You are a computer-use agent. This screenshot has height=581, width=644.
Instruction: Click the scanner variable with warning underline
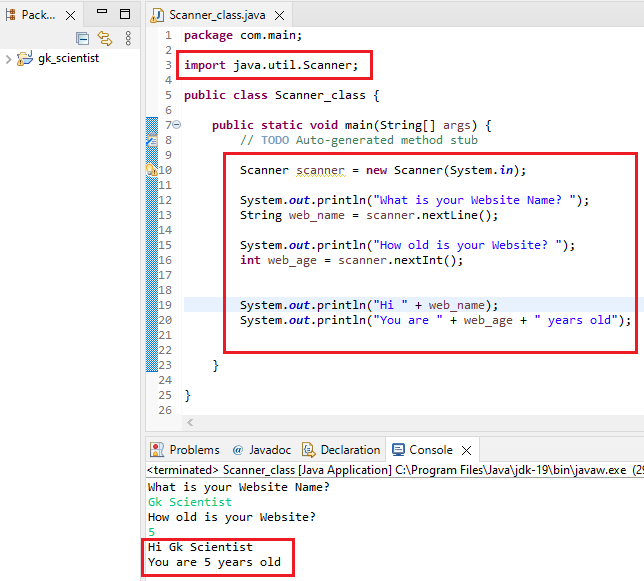[x=320, y=170]
